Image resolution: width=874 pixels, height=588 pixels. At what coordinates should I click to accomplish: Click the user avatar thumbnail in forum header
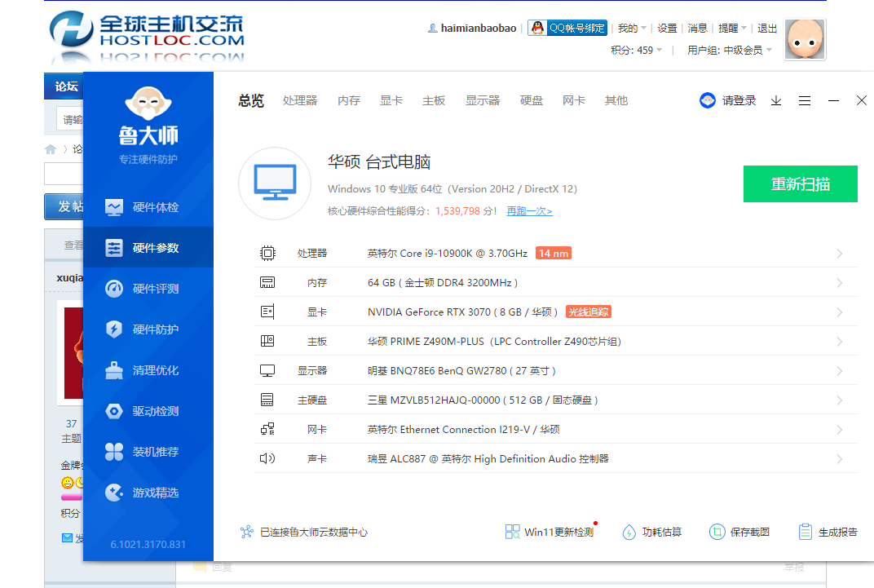805,39
